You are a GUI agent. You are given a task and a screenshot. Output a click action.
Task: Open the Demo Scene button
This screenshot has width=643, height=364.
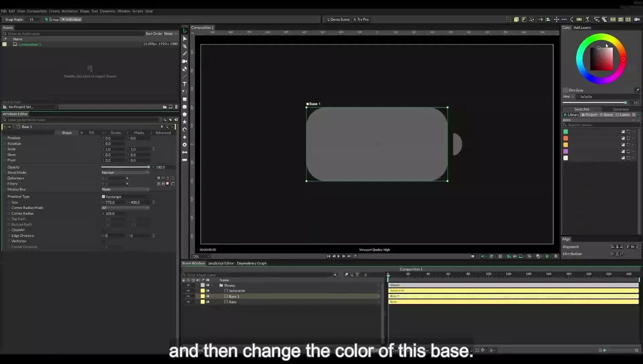[x=338, y=19]
